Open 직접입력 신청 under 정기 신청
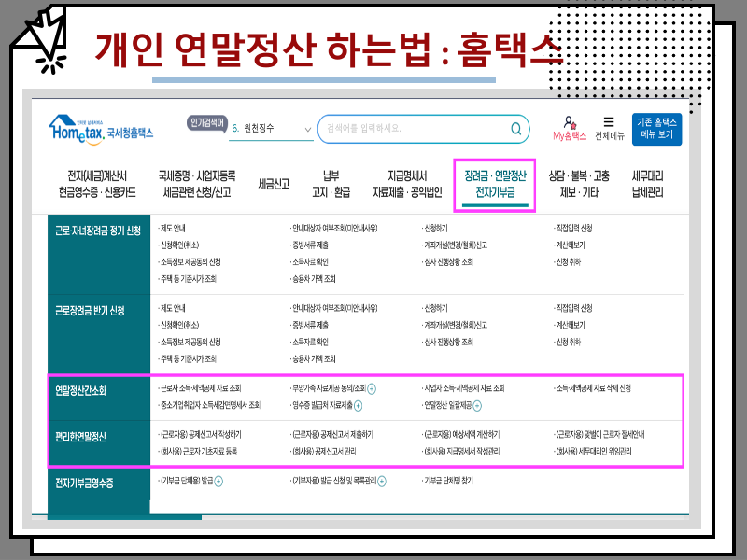Image resolution: width=747 pixels, height=560 pixels. [573, 228]
